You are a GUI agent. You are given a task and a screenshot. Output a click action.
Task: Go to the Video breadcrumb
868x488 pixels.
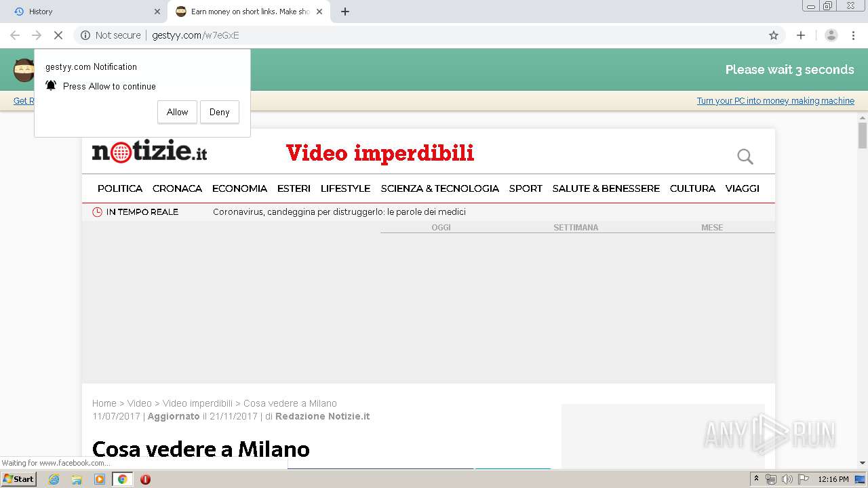[140, 403]
